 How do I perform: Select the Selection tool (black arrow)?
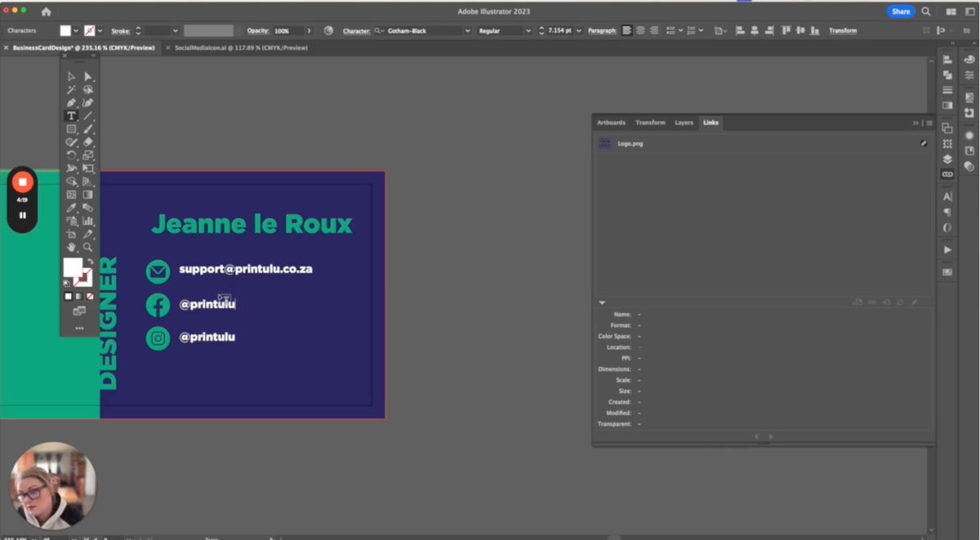click(71, 77)
